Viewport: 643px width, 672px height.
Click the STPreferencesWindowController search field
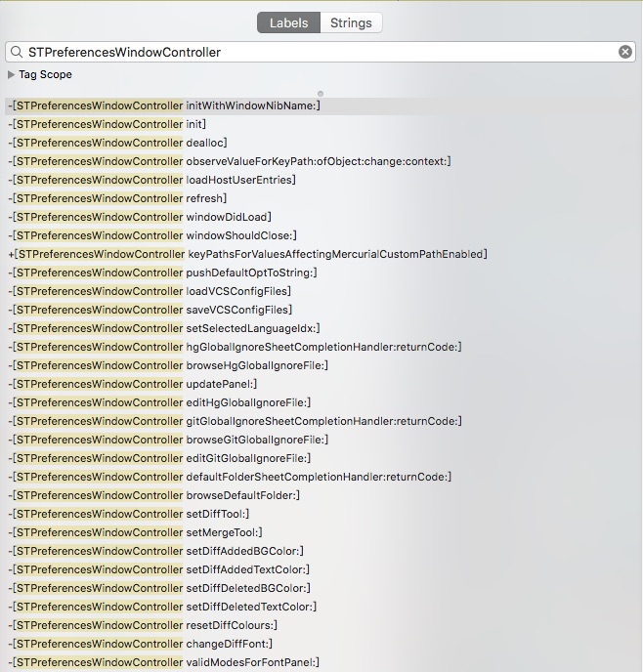pyautogui.click(x=313, y=52)
